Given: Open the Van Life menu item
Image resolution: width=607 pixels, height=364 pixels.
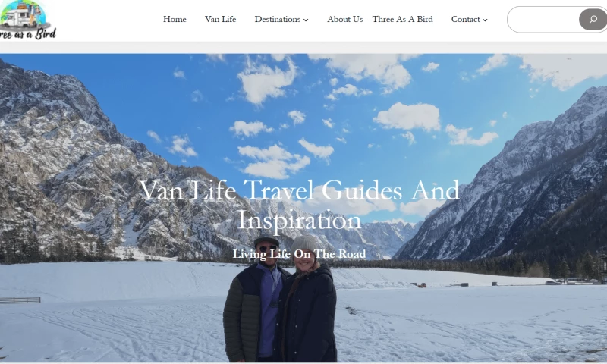Looking at the screenshot, I should [x=220, y=20].
